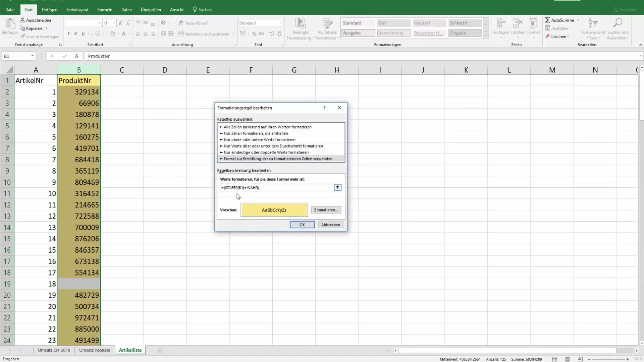Select the Gut cell style
The width and height of the screenshot is (644, 362).
pyautogui.click(x=394, y=23)
